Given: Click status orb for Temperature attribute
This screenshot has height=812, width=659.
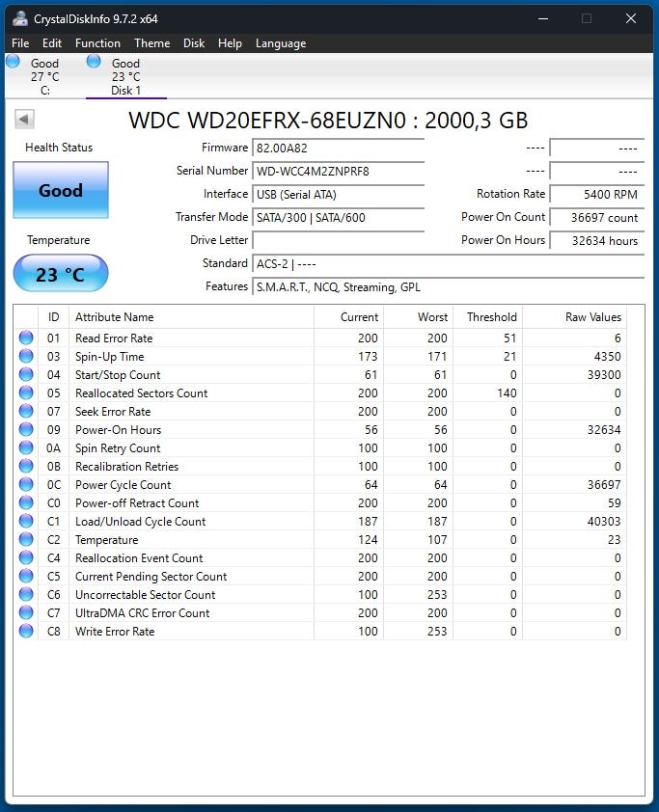Looking at the screenshot, I should (x=26, y=540).
